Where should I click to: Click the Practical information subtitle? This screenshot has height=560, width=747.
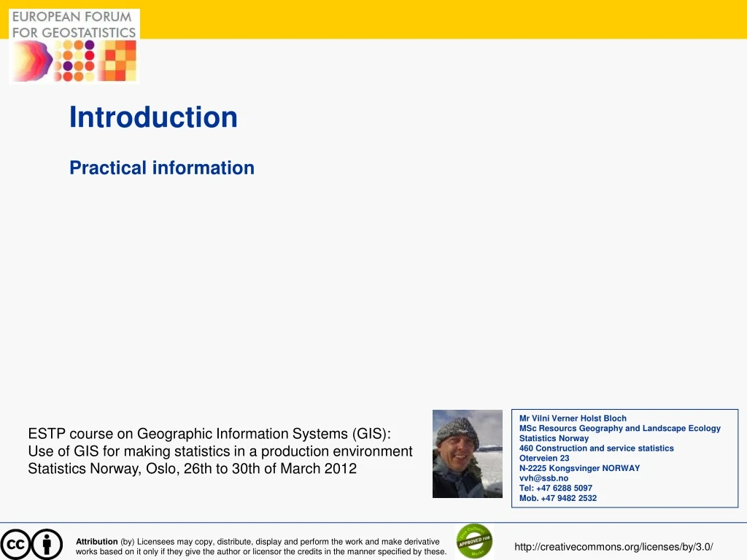point(162,168)
